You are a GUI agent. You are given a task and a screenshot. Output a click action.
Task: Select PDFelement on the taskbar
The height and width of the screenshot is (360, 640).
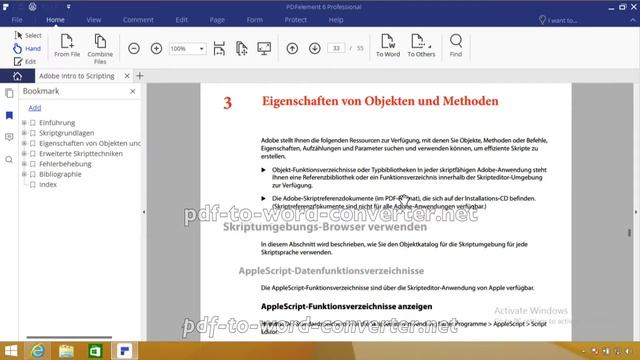click(x=124, y=351)
